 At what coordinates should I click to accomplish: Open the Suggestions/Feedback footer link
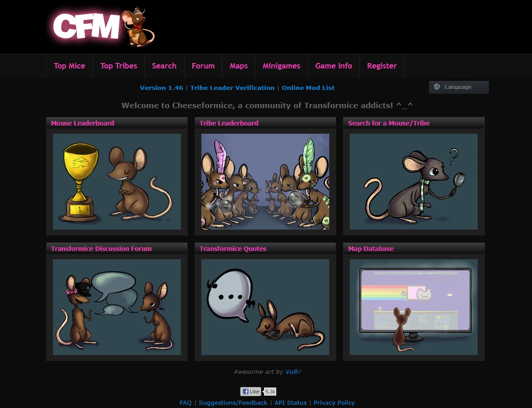click(233, 403)
